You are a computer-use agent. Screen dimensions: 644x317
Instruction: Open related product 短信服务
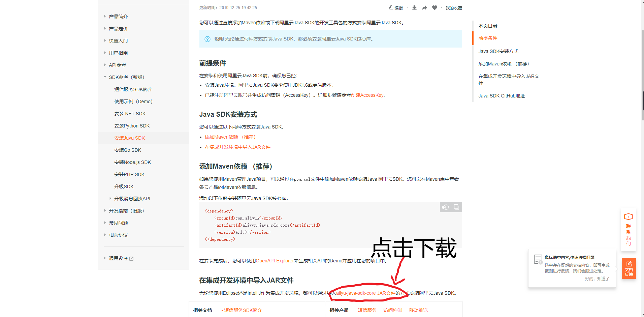point(367,310)
